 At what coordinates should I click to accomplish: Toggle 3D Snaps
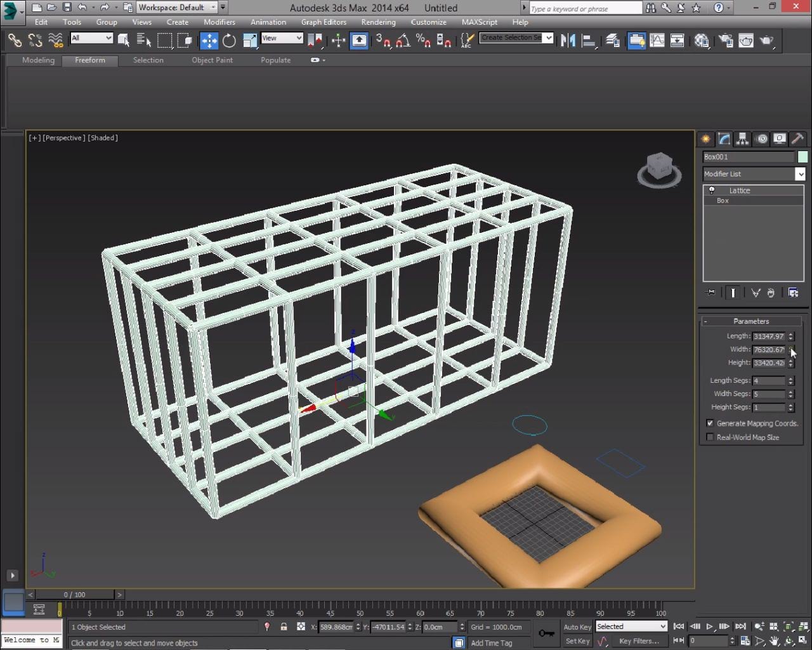tap(383, 41)
